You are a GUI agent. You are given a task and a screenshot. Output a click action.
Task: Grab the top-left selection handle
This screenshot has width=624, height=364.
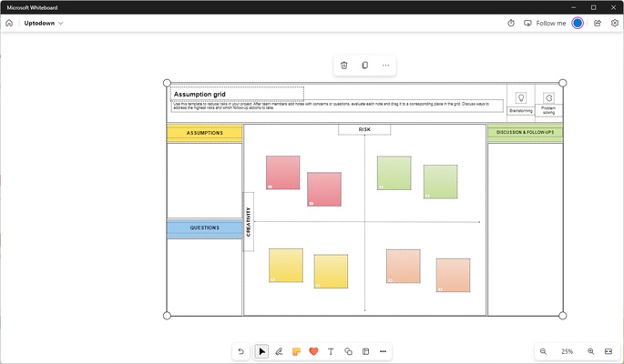pos(167,83)
